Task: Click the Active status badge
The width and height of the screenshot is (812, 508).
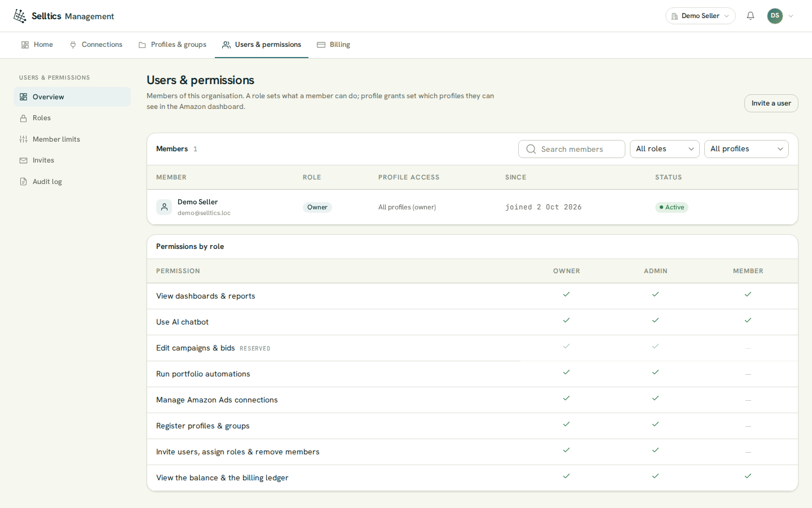Action: pyautogui.click(x=672, y=207)
